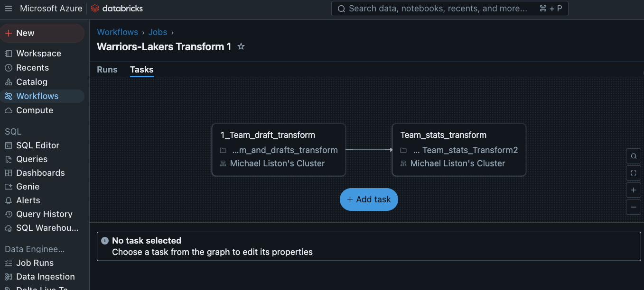Screen dimensions: 644x290
Task: Zoom in on the task graph
Action: pos(634,190)
